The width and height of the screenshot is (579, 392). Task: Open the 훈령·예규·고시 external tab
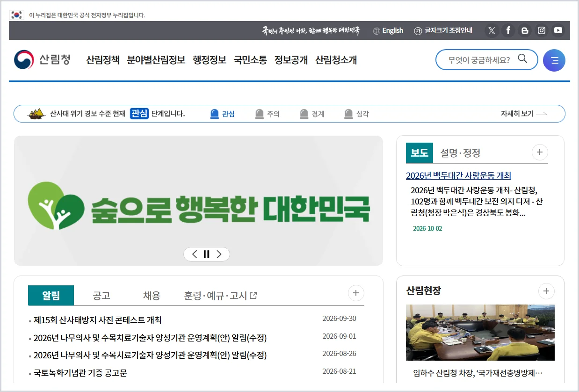[220, 295]
